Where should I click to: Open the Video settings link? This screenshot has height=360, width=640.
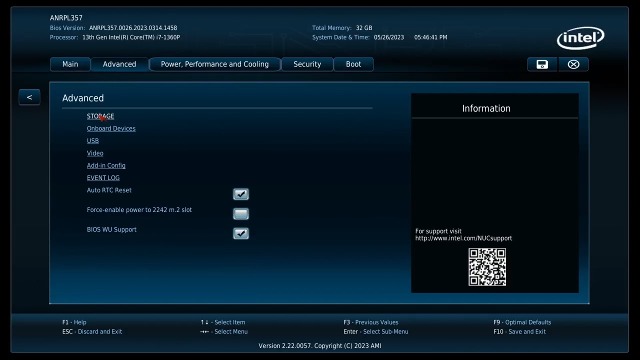95,153
